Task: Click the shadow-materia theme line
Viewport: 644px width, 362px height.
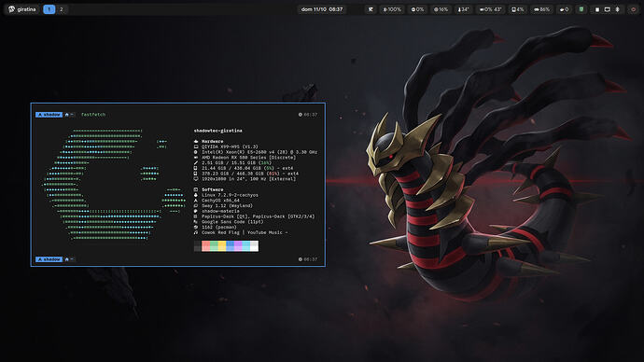Action: tap(217, 211)
